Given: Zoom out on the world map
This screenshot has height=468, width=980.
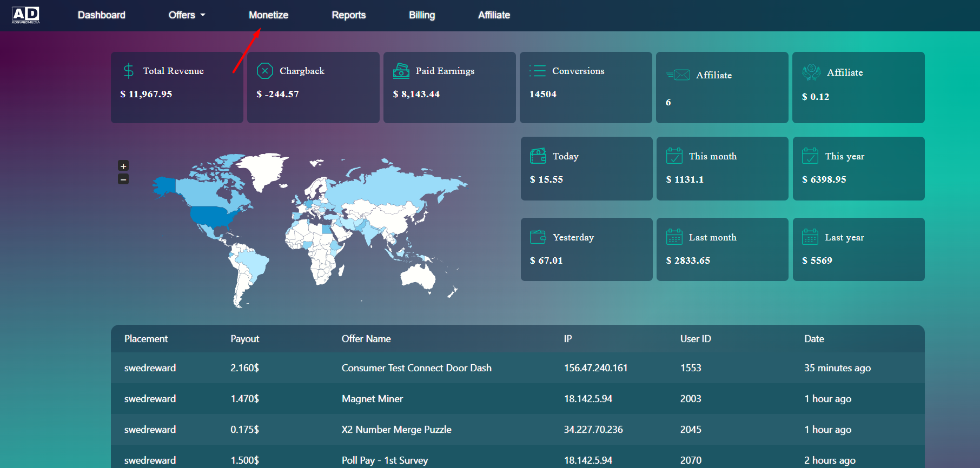Looking at the screenshot, I should (123, 179).
